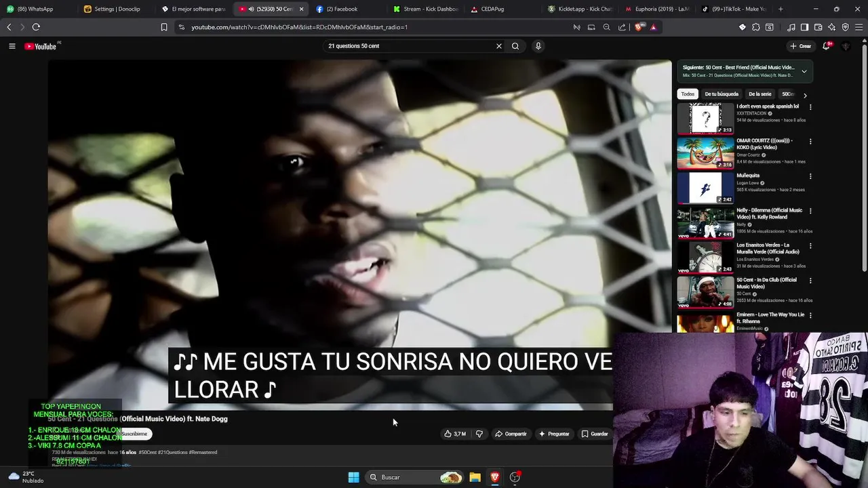Image resolution: width=868 pixels, height=488 pixels.
Task: Bookmark this page in the address bar
Action: coord(163,27)
